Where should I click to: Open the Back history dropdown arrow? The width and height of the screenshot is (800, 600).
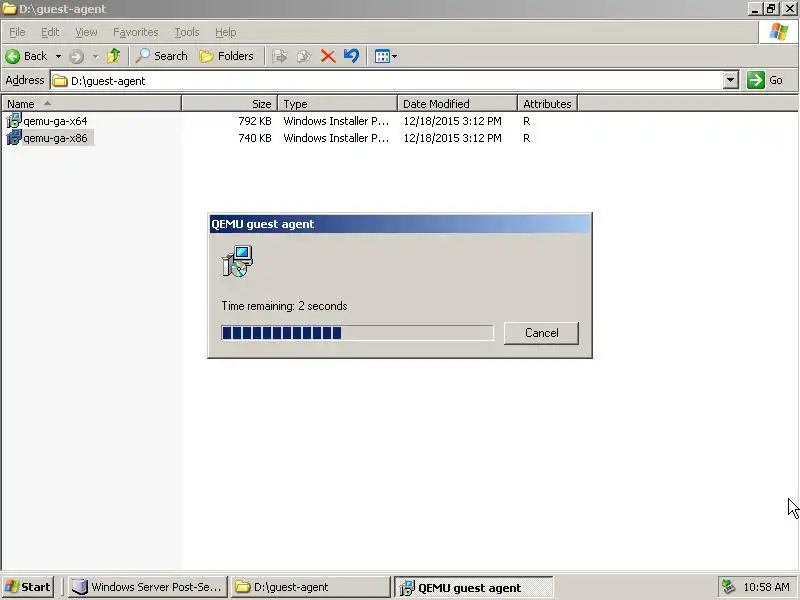58,56
